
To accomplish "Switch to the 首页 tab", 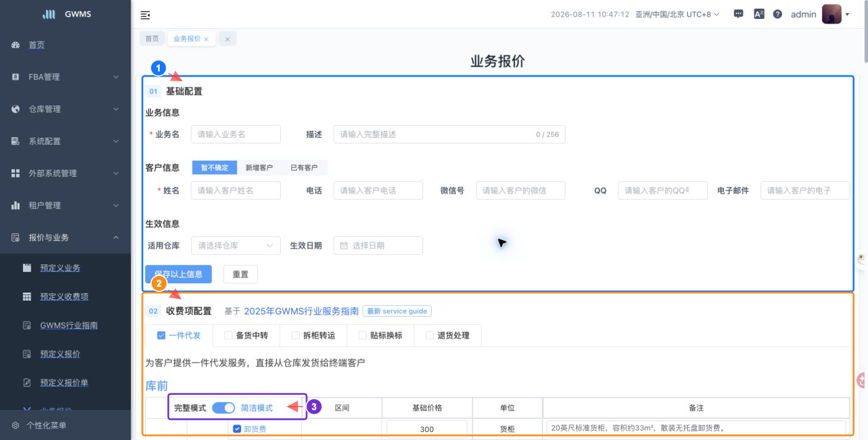I will pyautogui.click(x=152, y=39).
